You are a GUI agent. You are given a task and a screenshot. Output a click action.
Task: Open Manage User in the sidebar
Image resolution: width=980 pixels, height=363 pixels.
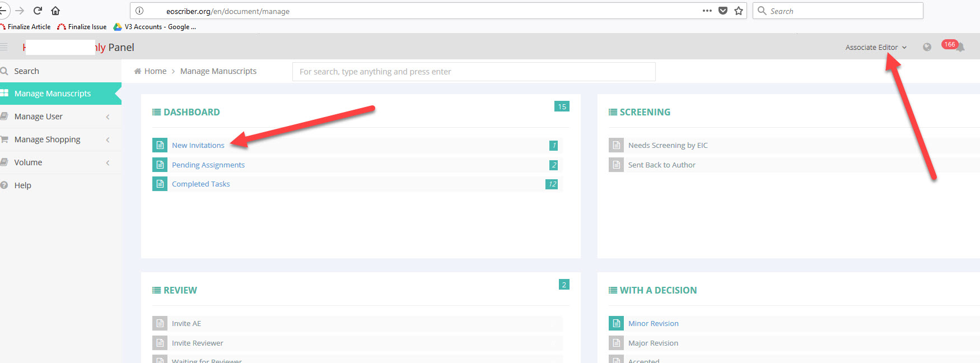point(60,117)
